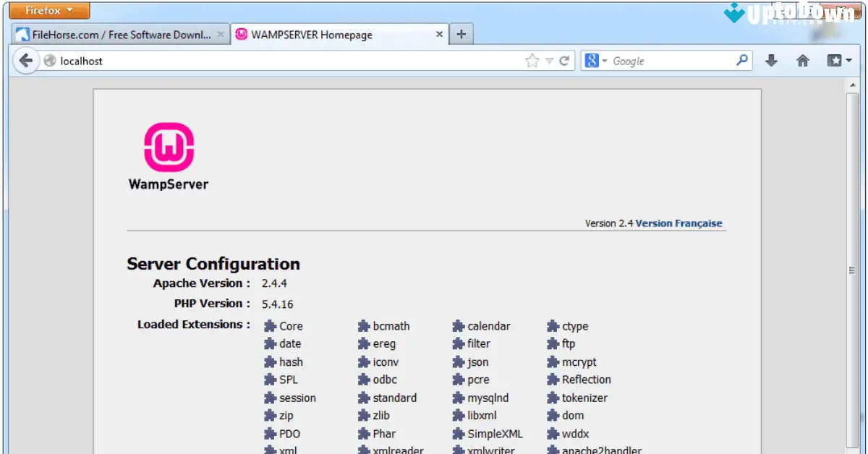Click the Home icon
The width and height of the screenshot is (868, 454).
[803, 61]
